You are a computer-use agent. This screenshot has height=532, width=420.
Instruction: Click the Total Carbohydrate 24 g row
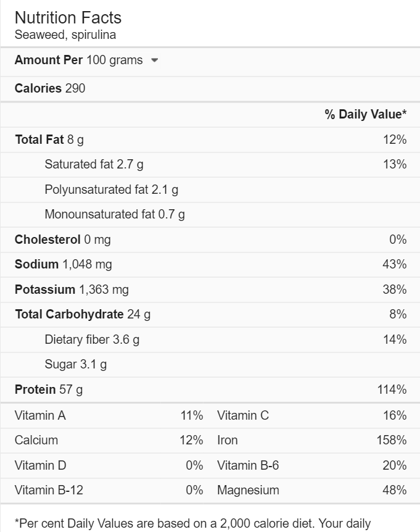pyautogui.click(x=210, y=315)
